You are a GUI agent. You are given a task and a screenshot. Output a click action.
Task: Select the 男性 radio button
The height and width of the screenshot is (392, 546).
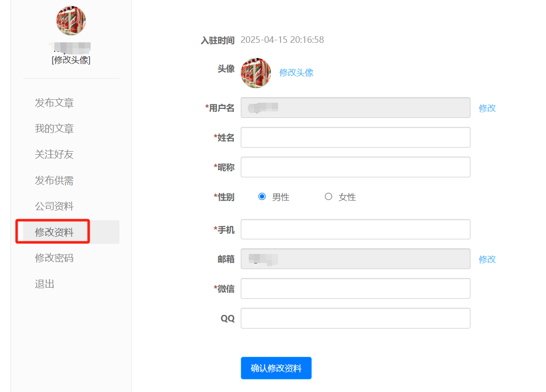coord(262,197)
